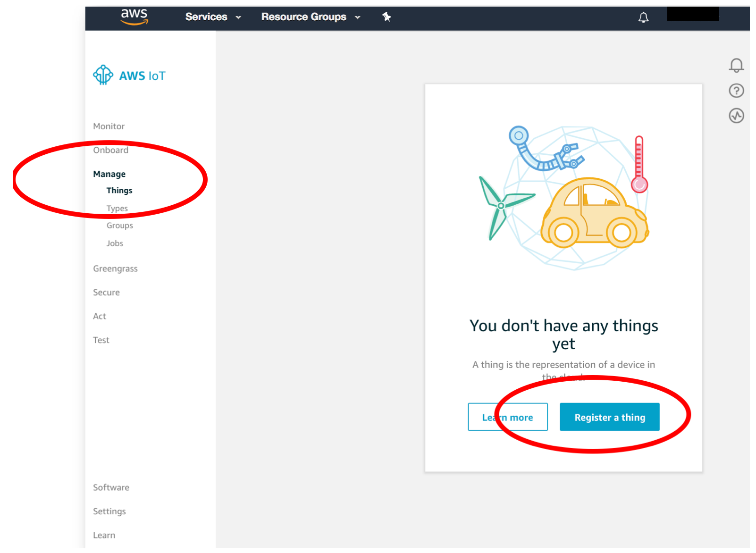Open notifications bell in top navigation bar
Viewport: 756px width, 553px height.
pos(643,17)
